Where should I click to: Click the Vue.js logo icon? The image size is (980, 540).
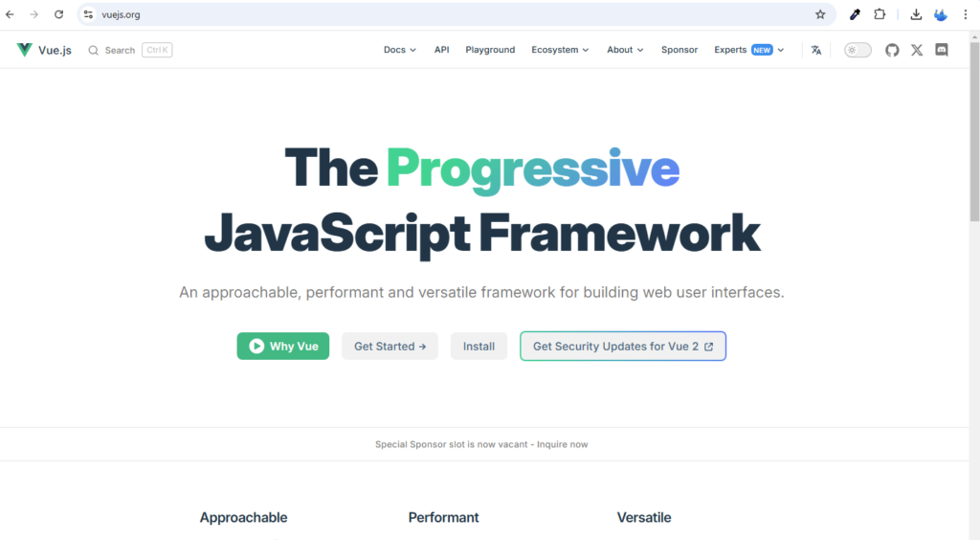coord(24,50)
